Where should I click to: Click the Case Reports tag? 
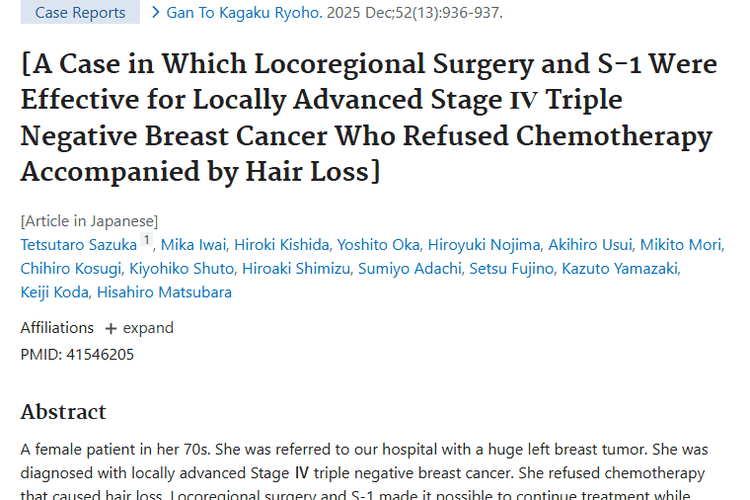click(x=80, y=13)
